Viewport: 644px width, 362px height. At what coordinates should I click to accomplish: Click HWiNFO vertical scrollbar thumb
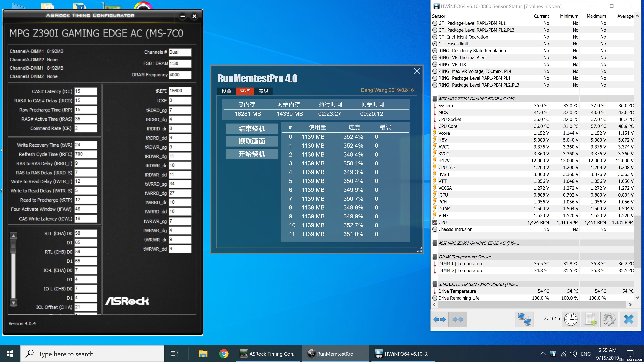pyautogui.click(x=637, y=242)
